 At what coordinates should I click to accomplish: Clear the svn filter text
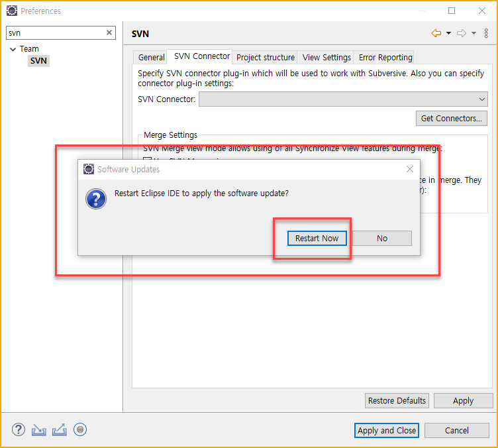(109, 32)
